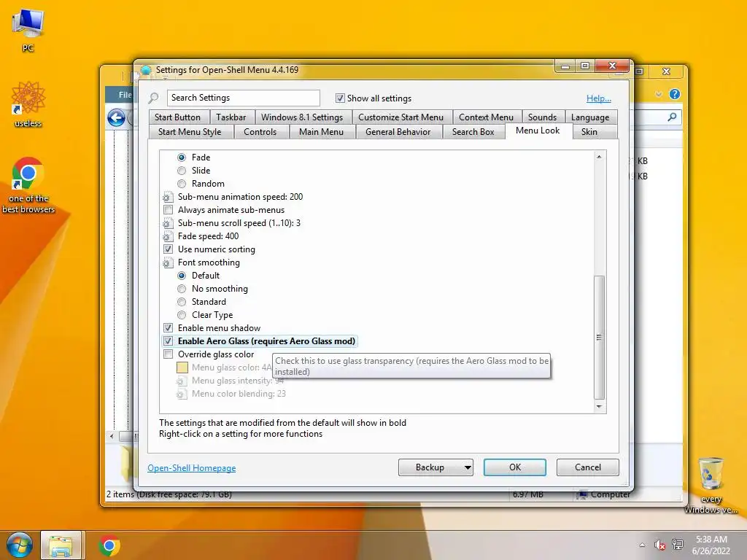Image resolution: width=747 pixels, height=560 pixels.
Task: Open the Backup dropdown arrow
Action: (x=468, y=467)
